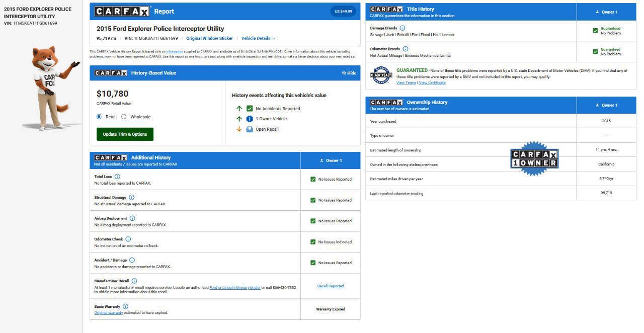The image size is (644, 333).
Task: Click Update Trim & Options button
Action: click(x=125, y=134)
